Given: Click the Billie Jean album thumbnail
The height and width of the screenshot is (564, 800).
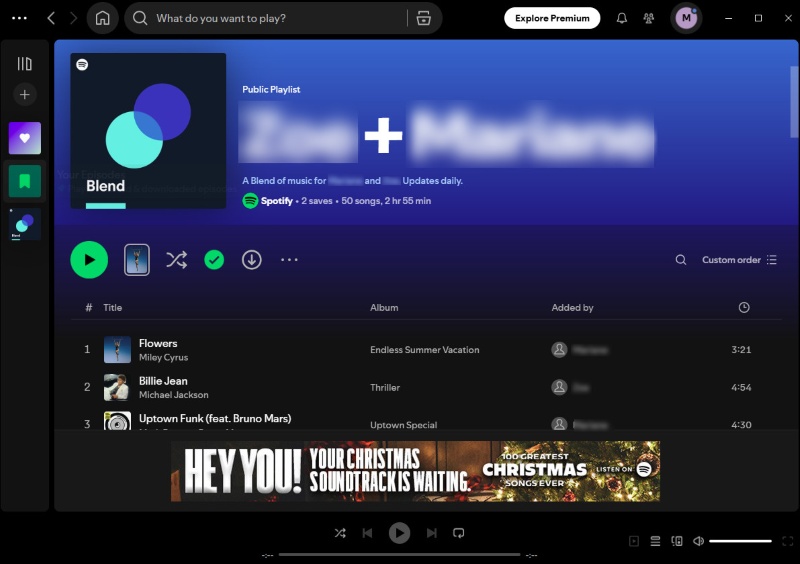Looking at the screenshot, I should tap(117, 387).
